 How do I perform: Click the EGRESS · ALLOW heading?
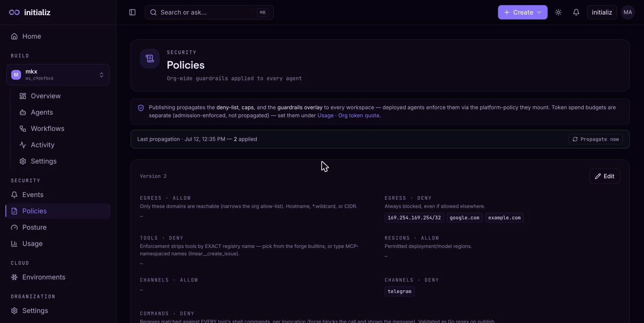tap(165, 198)
